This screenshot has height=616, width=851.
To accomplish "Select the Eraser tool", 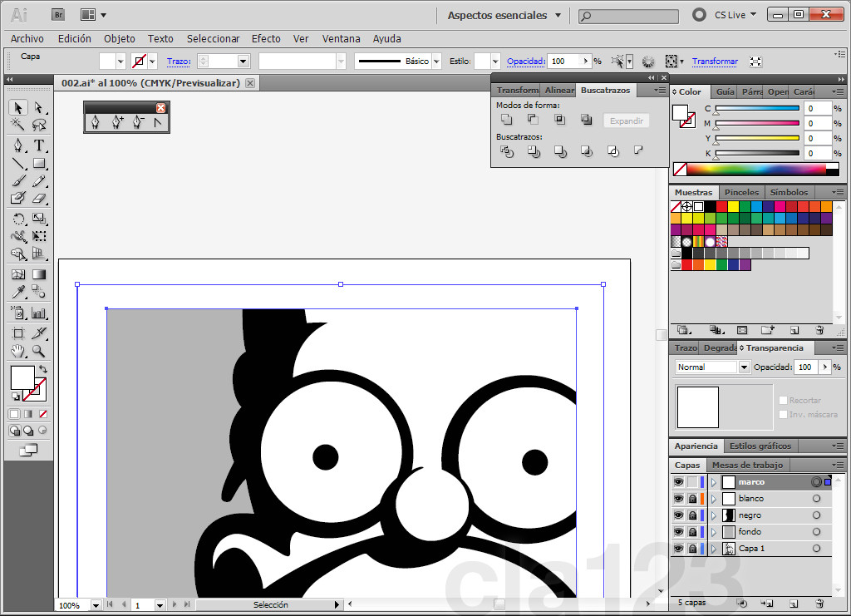I will coord(38,198).
